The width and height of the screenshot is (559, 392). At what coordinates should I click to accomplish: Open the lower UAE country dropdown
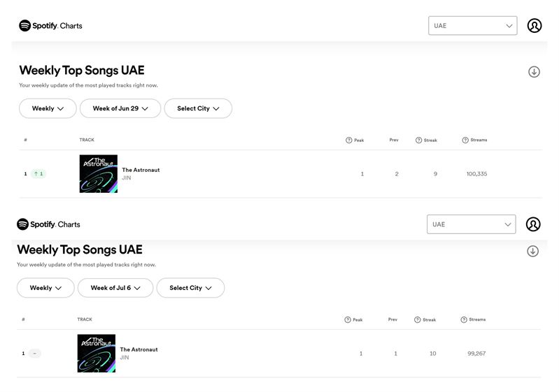click(x=472, y=224)
